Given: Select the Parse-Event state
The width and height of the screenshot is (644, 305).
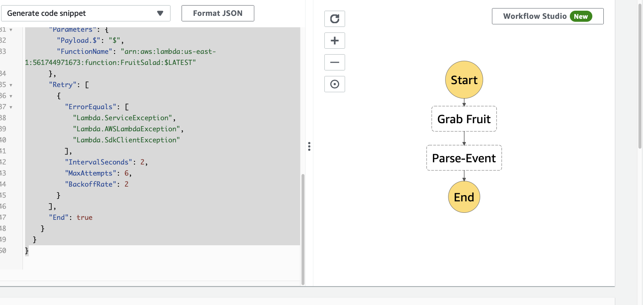Looking at the screenshot, I should [464, 158].
